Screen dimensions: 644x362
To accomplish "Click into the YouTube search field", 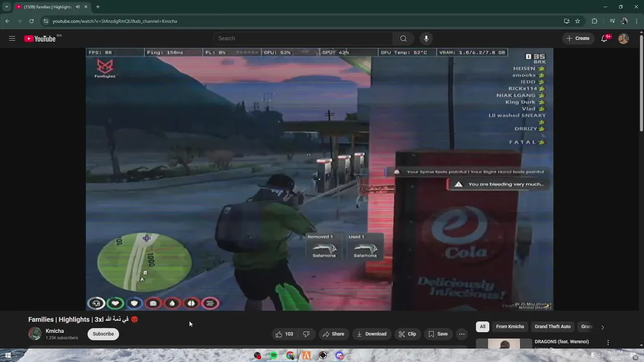I will tap(303, 38).
